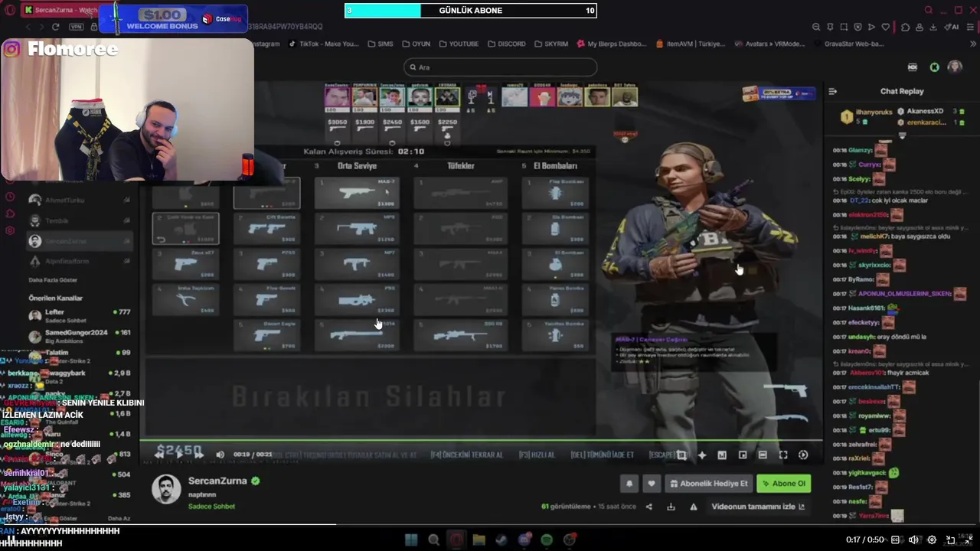980x551 pixels.
Task: Open the Kick user avatar menu
Action: (955, 67)
